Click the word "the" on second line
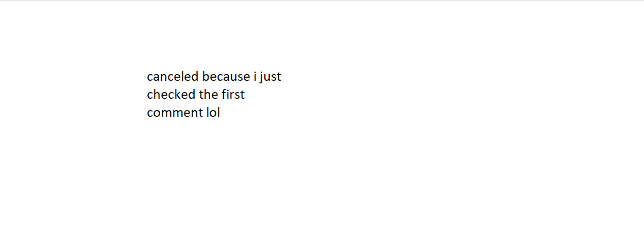This screenshot has height=248, width=644. tap(209, 95)
